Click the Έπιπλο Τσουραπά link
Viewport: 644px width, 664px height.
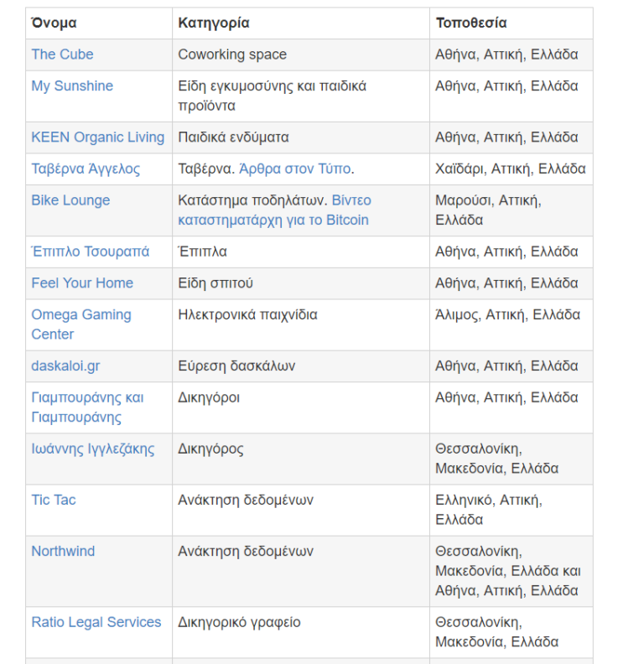point(90,252)
